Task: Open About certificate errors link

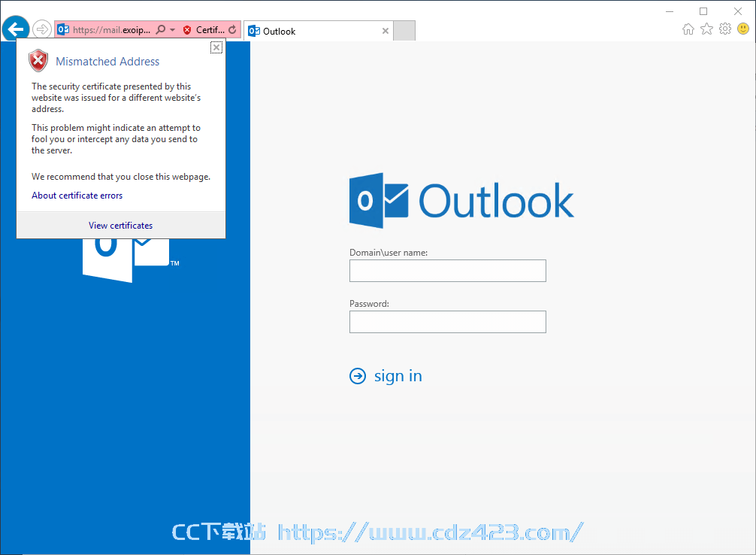Action: point(77,196)
